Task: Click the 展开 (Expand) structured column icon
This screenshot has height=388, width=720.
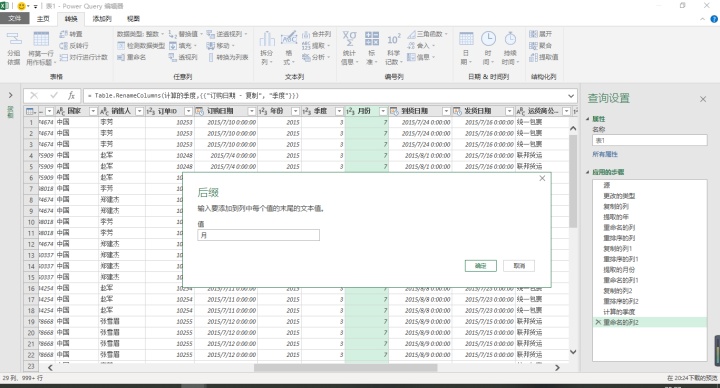Action: 533,34
